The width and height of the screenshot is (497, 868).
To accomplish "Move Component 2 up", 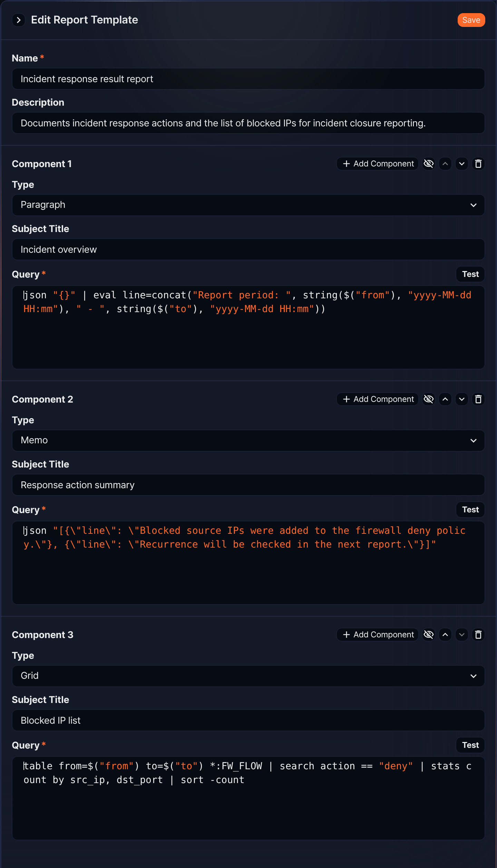I will coord(445,399).
